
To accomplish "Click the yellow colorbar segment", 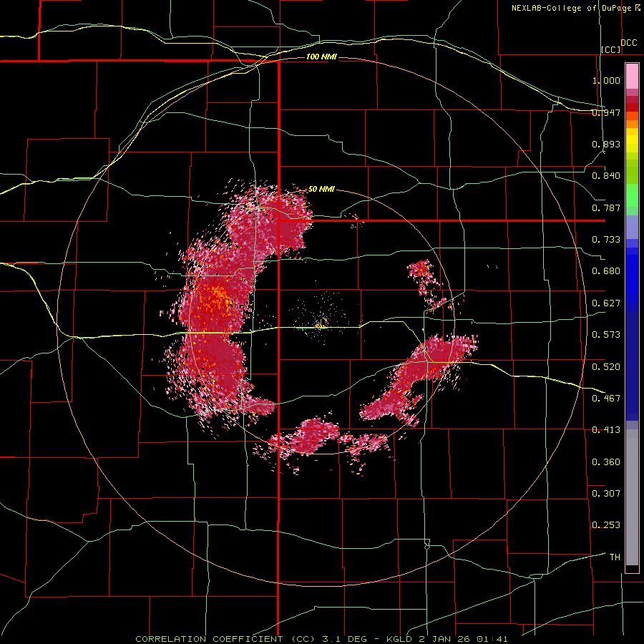I will point(632,141).
